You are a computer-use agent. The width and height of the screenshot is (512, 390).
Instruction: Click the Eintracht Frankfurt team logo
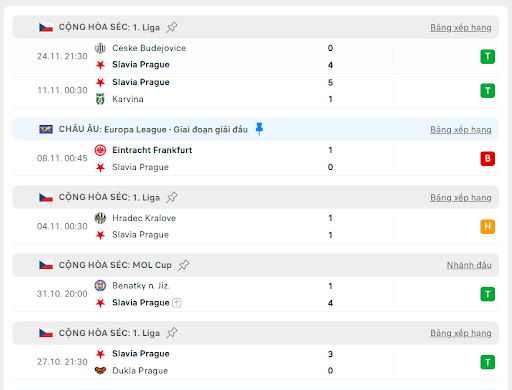[100, 150]
